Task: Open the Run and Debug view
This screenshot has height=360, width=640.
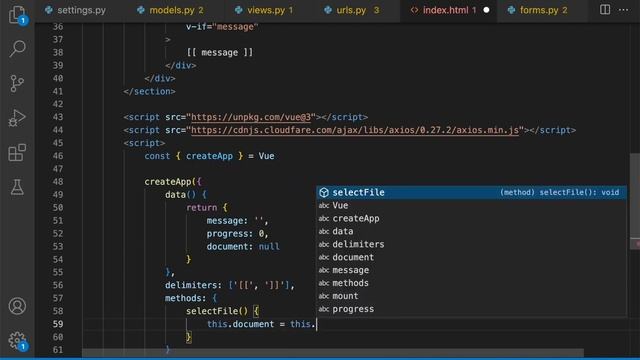Action: coord(17,118)
